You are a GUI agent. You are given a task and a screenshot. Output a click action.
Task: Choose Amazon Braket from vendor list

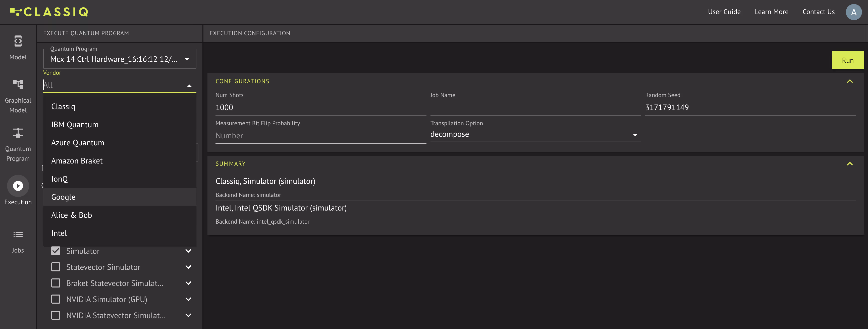[120, 161]
